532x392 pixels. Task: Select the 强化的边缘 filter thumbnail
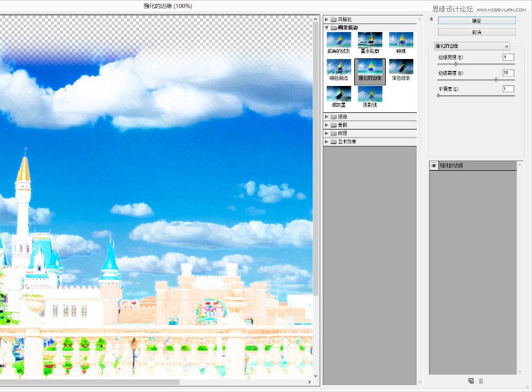[x=370, y=71]
